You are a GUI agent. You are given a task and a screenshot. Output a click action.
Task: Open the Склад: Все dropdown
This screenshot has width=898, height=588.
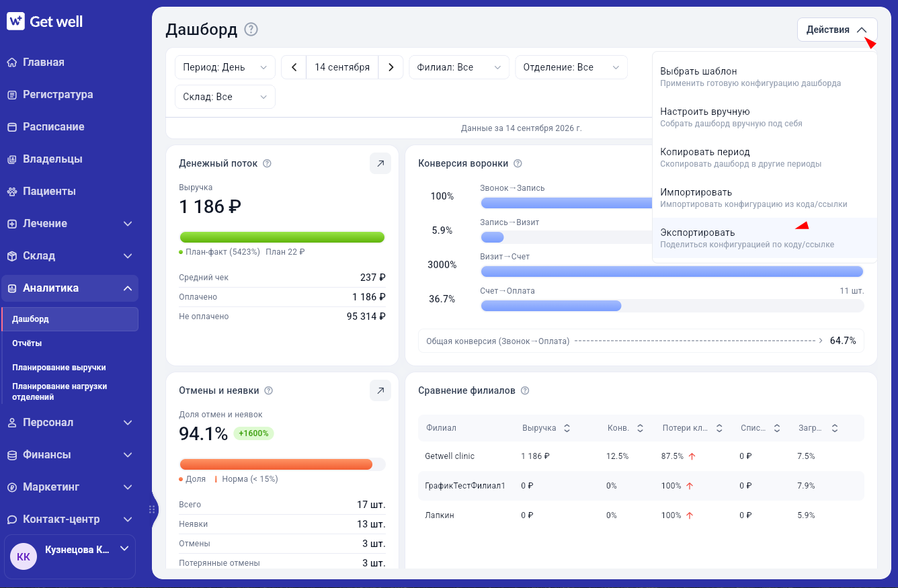click(x=225, y=97)
